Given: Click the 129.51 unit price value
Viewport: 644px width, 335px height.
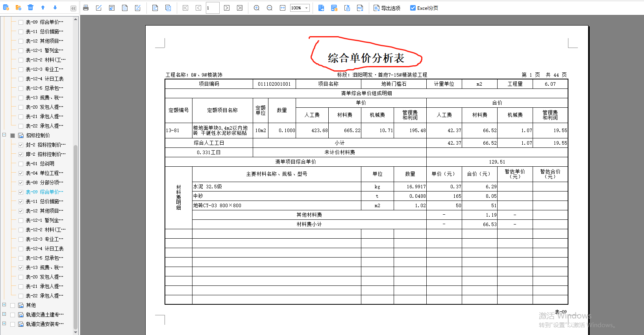Looking at the screenshot, I should click(x=497, y=162).
